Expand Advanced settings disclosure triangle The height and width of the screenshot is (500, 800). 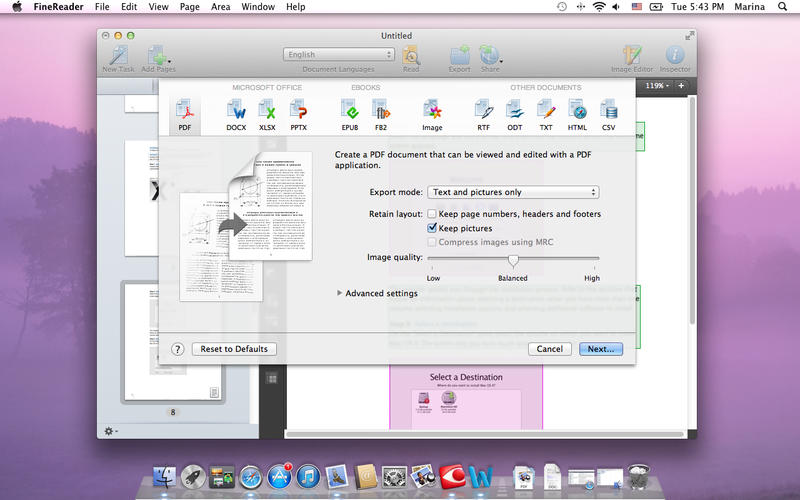[339, 293]
